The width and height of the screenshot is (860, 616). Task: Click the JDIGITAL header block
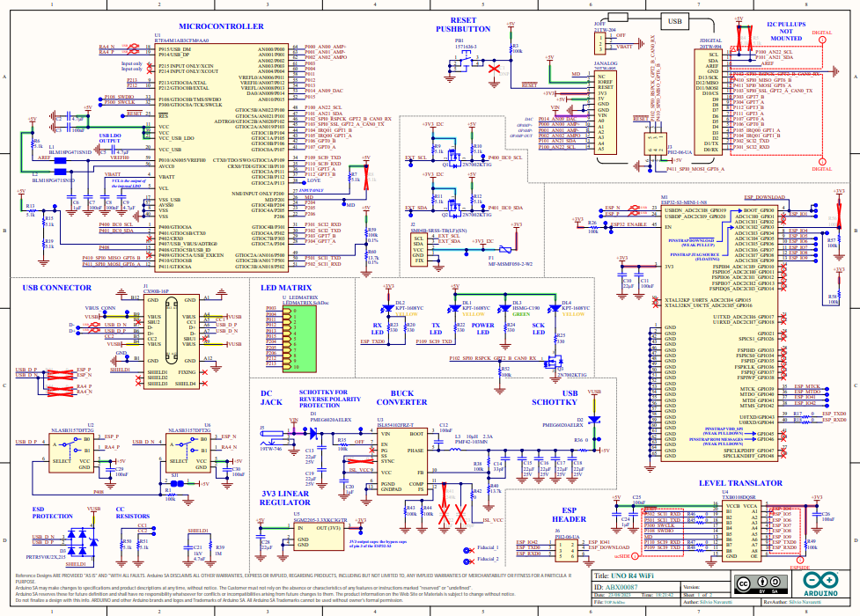[708, 102]
